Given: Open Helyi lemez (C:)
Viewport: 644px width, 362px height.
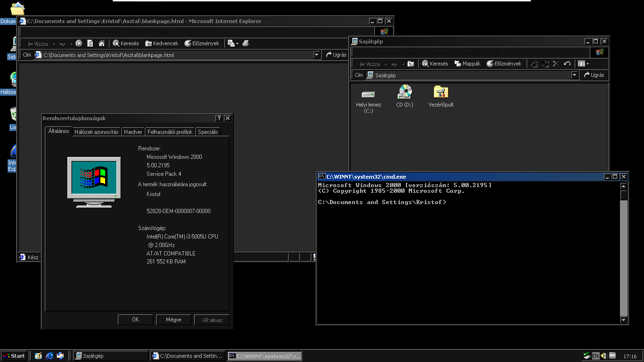Looking at the screenshot, I should click(368, 94).
